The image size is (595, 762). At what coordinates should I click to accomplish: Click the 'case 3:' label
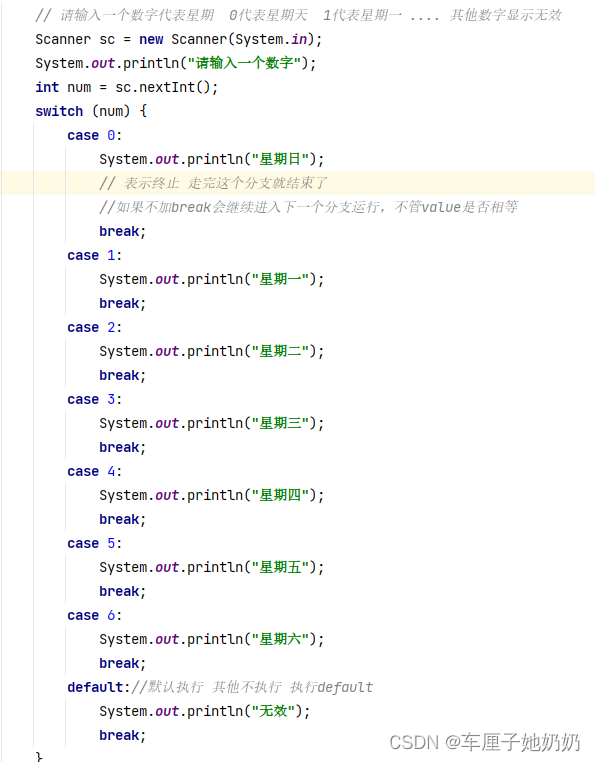point(94,399)
